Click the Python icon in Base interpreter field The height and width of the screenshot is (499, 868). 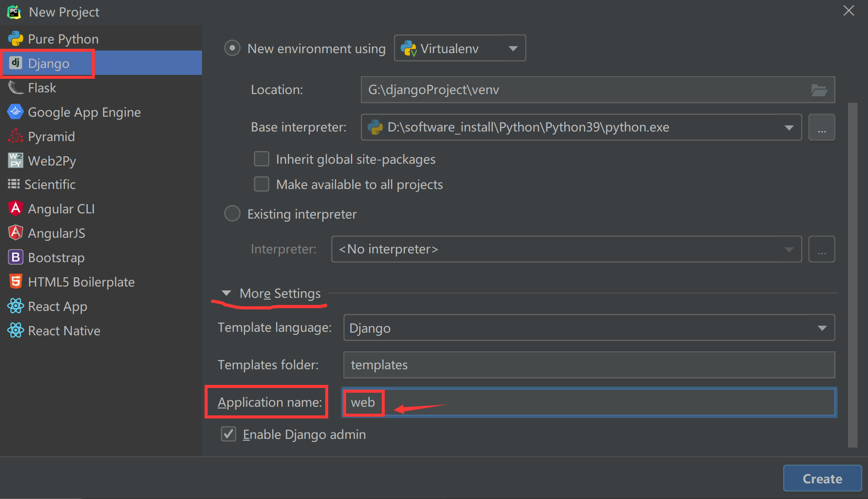[x=375, y=127]
